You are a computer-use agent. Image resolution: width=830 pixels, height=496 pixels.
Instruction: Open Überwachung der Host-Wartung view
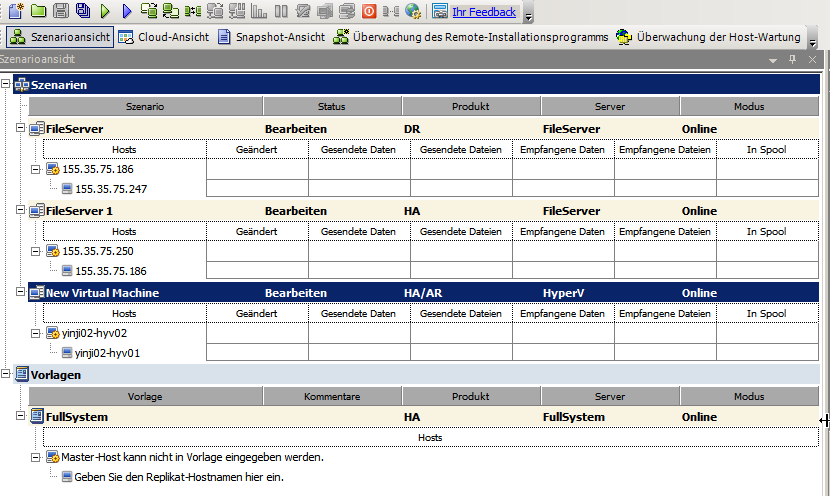click(x=708, y=38)
